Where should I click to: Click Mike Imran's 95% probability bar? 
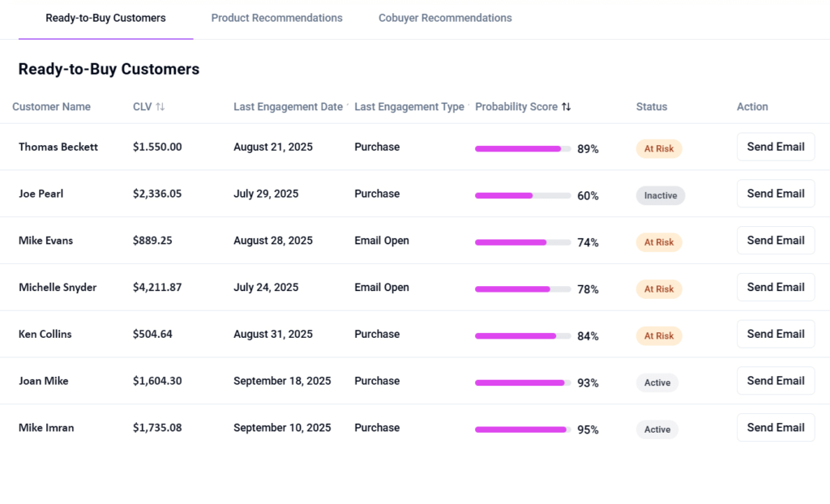click(523, 429)
